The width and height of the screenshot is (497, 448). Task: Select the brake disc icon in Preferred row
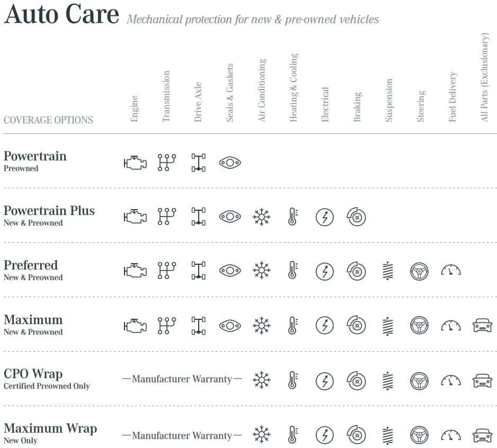(x=356, y=271)
